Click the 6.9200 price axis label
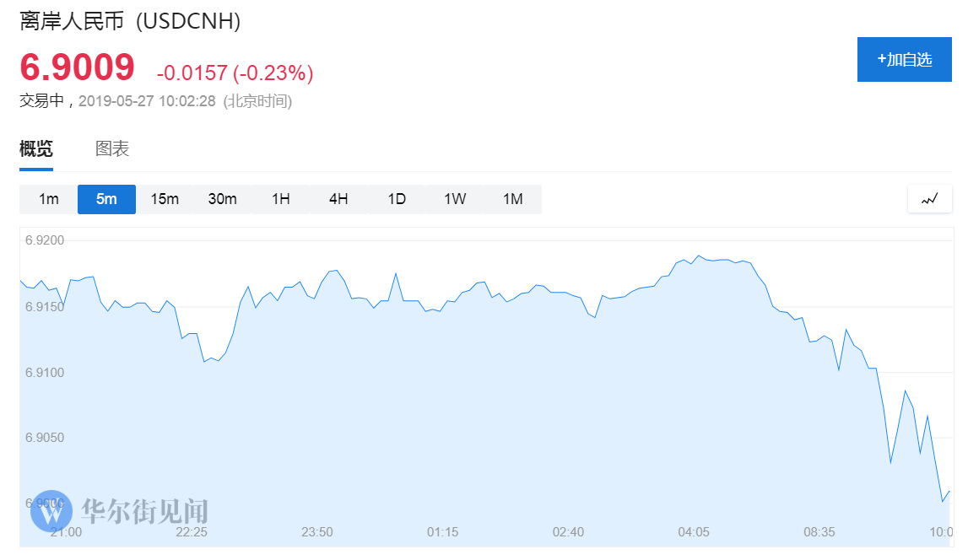The image size is (968, 560). [45, 240]
